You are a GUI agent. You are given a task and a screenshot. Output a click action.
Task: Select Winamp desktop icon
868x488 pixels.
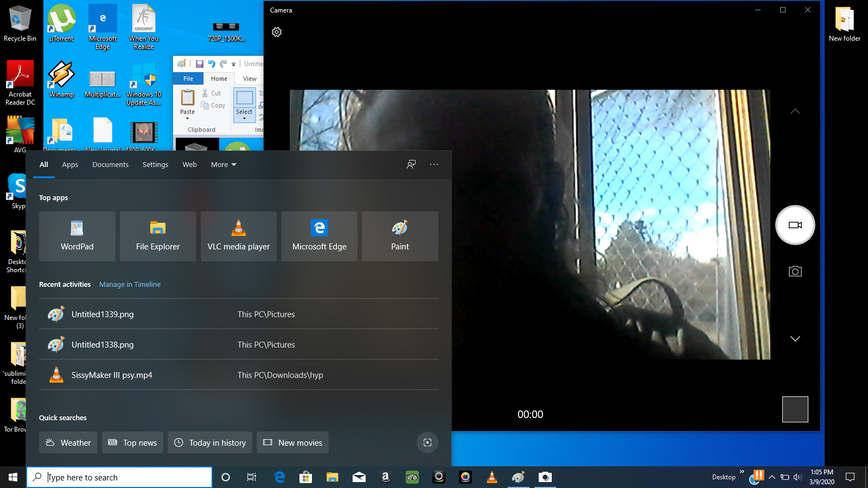tap(61, 79)
